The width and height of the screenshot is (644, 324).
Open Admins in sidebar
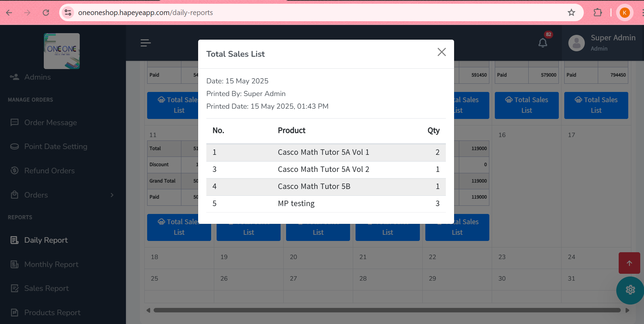(x=37, y=77)
